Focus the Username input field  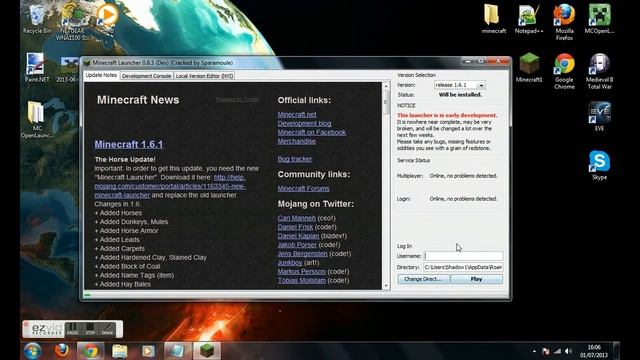[464, 256]
